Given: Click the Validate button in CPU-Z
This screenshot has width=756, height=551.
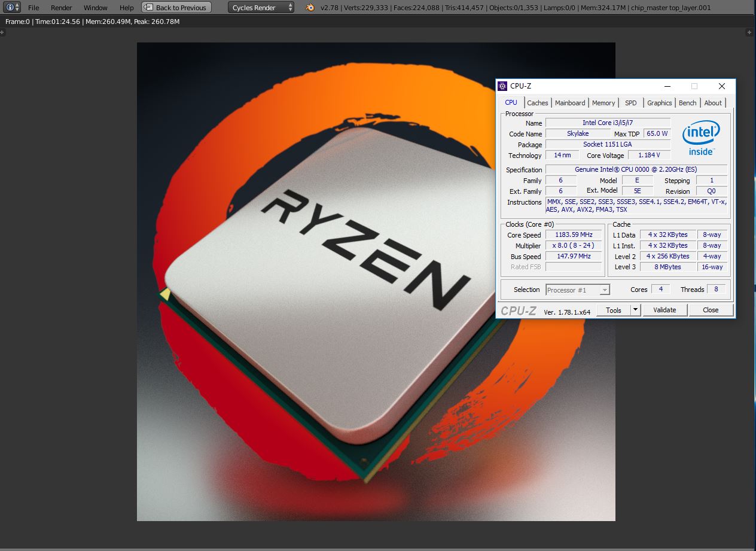Looking at the screenshot, I should (664, 310).
